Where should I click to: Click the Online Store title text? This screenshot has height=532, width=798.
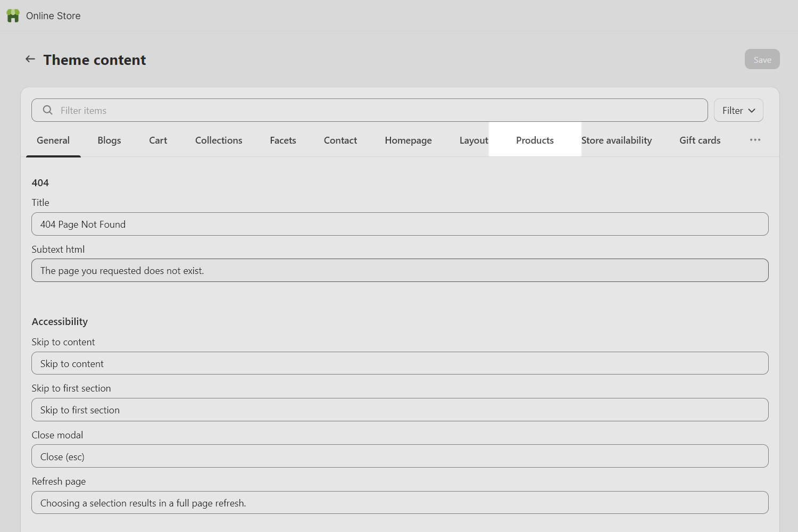[x=53, y=16]
